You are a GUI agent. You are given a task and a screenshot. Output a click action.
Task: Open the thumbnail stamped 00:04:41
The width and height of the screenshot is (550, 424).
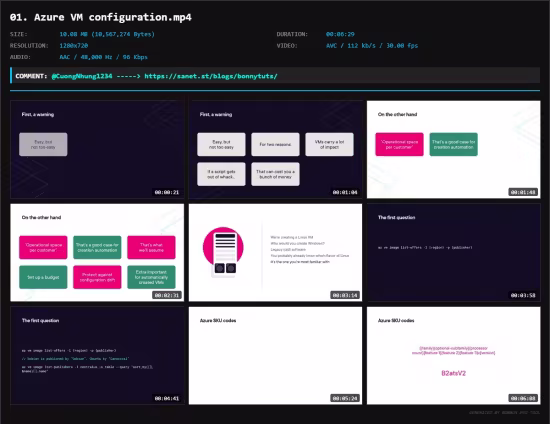coord(97,356)
